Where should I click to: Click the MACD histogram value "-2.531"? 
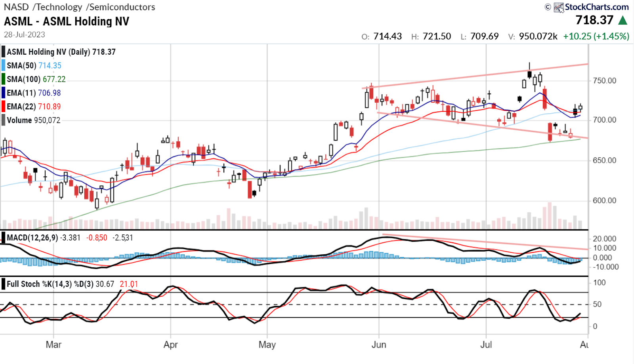pyautogui.click(x=123, y=238)
